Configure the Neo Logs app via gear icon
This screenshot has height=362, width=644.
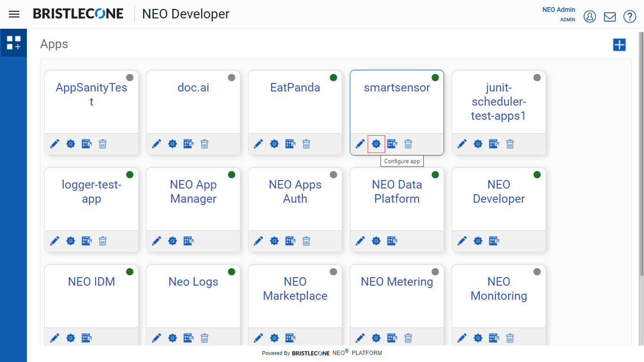173,338
